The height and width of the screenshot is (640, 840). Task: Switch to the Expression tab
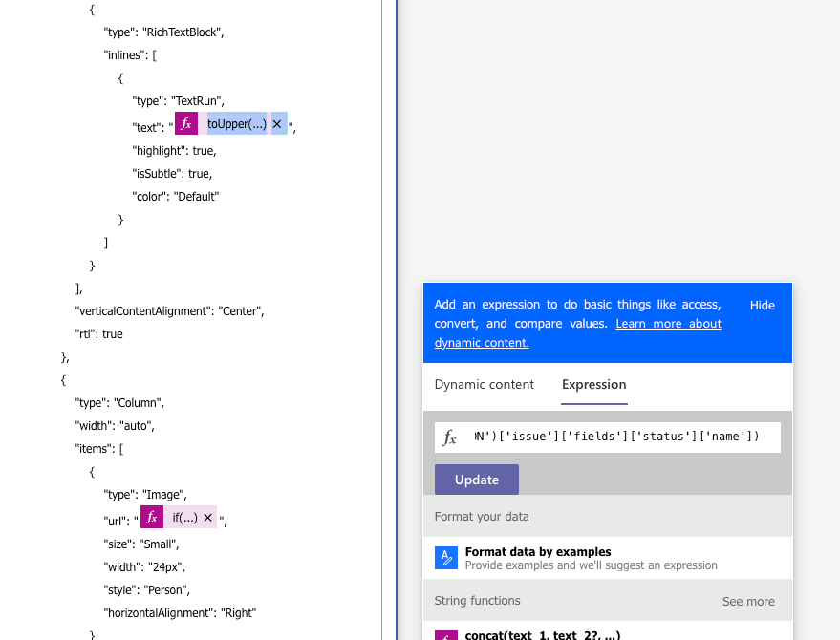coord(593,384)
